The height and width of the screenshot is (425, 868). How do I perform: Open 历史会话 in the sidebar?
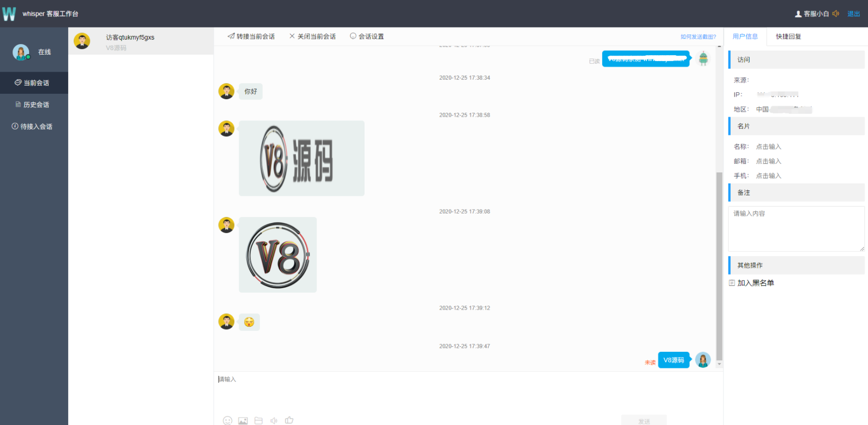33,105
